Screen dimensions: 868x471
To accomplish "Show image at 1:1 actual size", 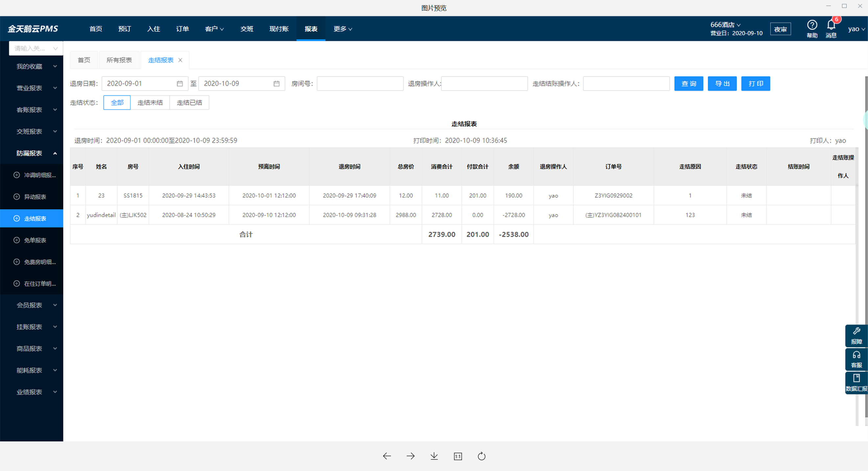I will 458,456.
